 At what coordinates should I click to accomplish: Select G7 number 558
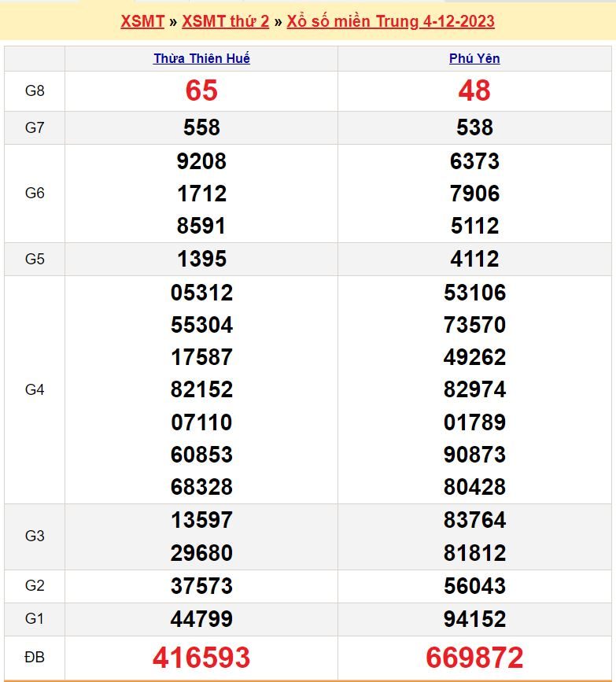click(x=201, y=127)
